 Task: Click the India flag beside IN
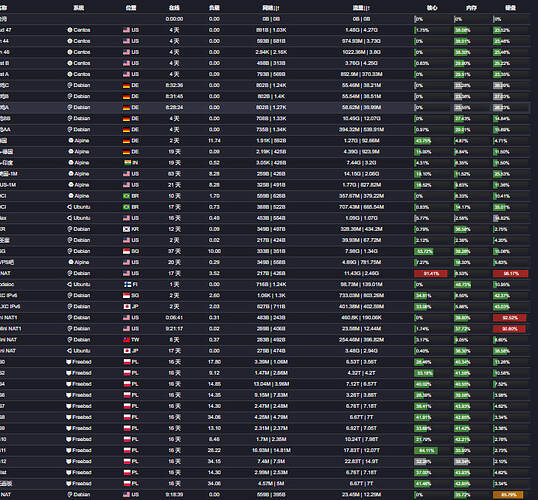coord(127,163)
